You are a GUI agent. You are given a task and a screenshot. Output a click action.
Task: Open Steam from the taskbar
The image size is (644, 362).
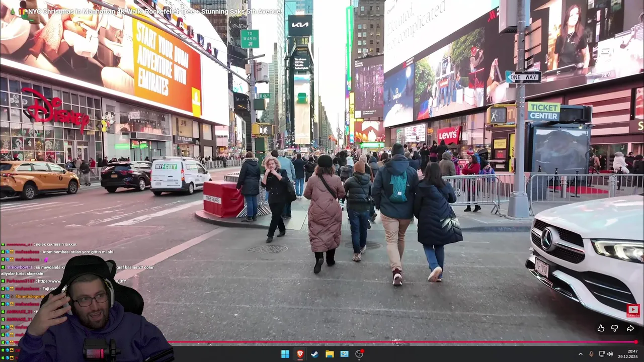click(314, 354)
